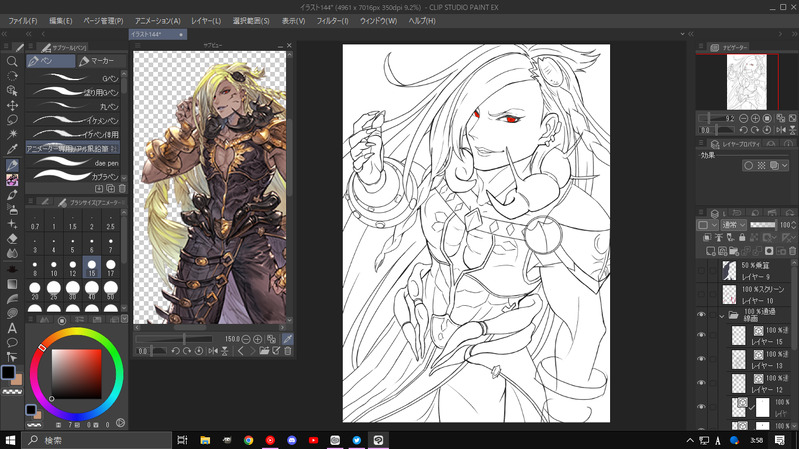Show hidden レイヤー 10
799x449 pixels.
point(701,295)
